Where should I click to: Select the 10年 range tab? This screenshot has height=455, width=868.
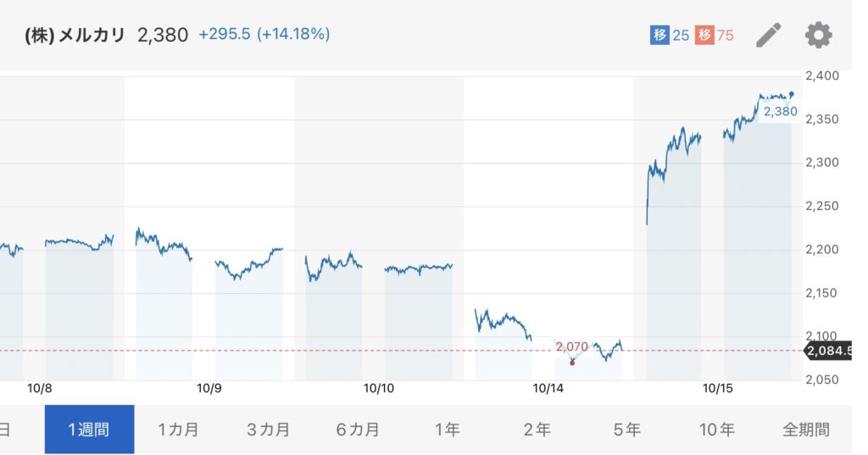point(716,430)
